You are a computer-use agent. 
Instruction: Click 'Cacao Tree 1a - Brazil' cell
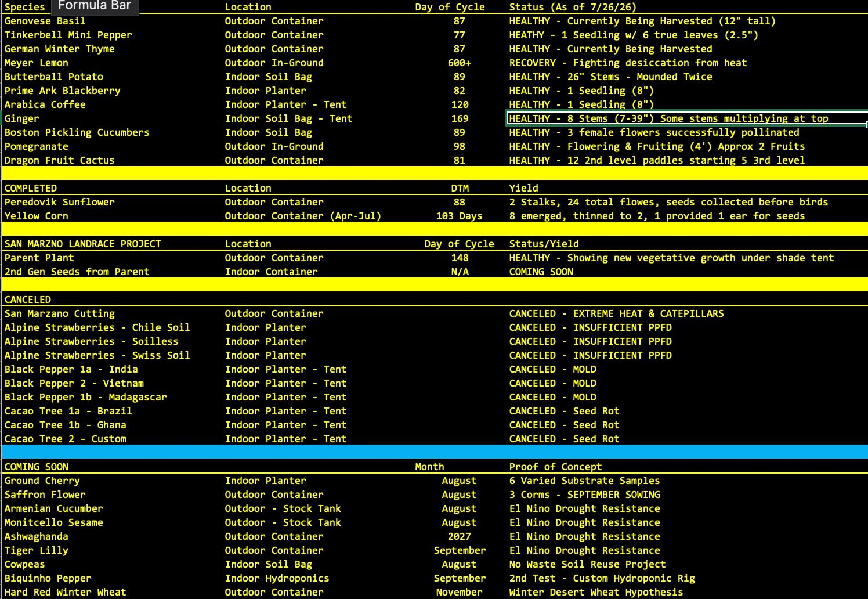pyautogui.click(x=68, y=411)
